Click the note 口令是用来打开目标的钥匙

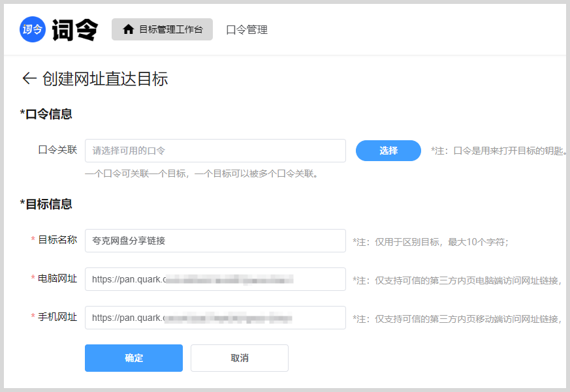pos(499,151)
